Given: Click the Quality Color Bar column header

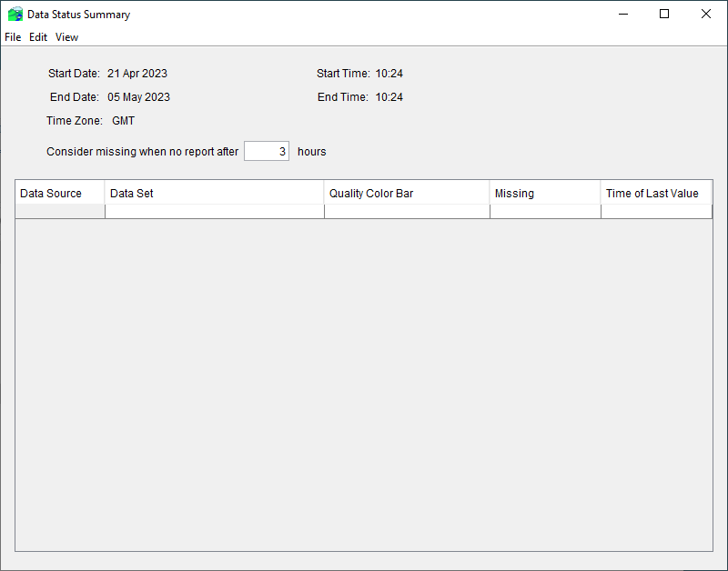Looking at the screenshot, I should point(407,193).
